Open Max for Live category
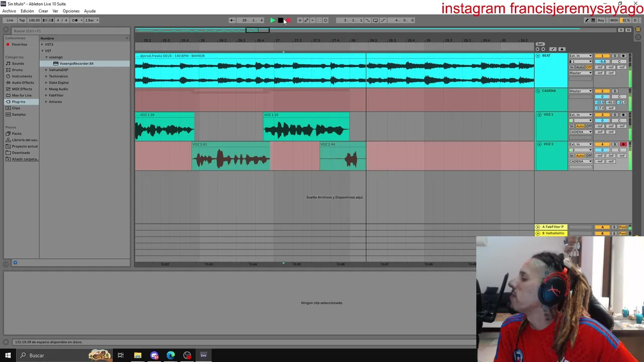 coord(22,96)
